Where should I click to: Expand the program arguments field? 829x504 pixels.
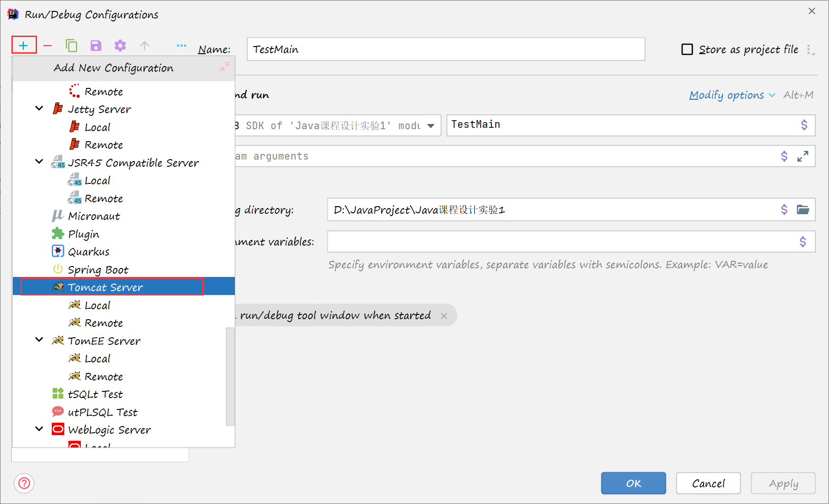(803, 156)
